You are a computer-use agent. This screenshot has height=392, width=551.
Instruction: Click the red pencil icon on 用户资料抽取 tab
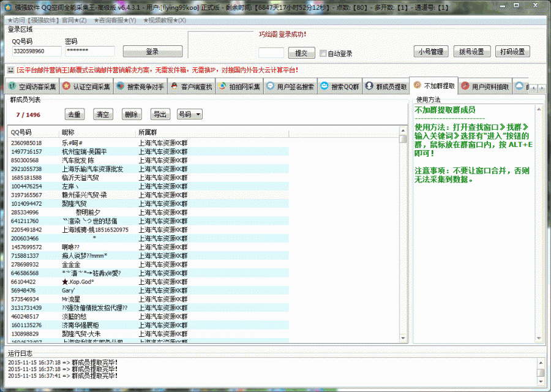point(465,86)
